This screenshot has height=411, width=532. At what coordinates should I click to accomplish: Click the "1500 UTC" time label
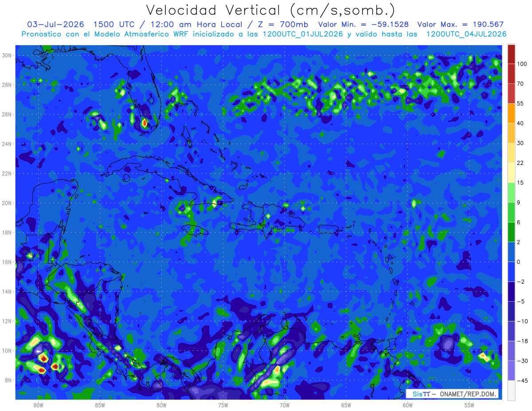click(x=115, y=24)
